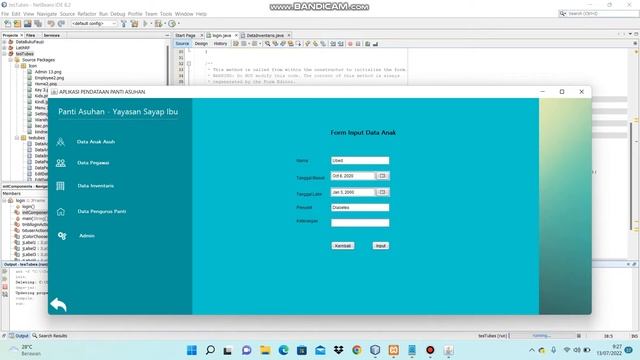Switch to Files panel tab

(31, 36)
